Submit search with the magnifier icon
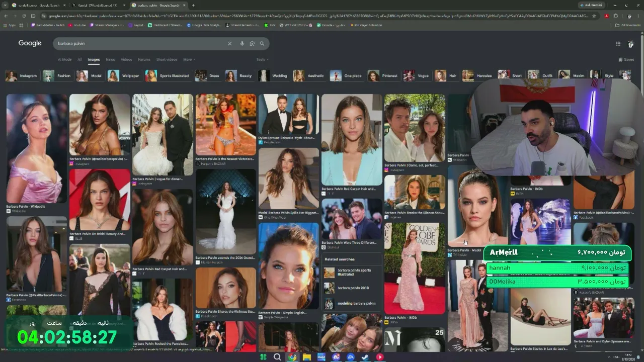This screenshot has height=362, width=644. (262, 44)
